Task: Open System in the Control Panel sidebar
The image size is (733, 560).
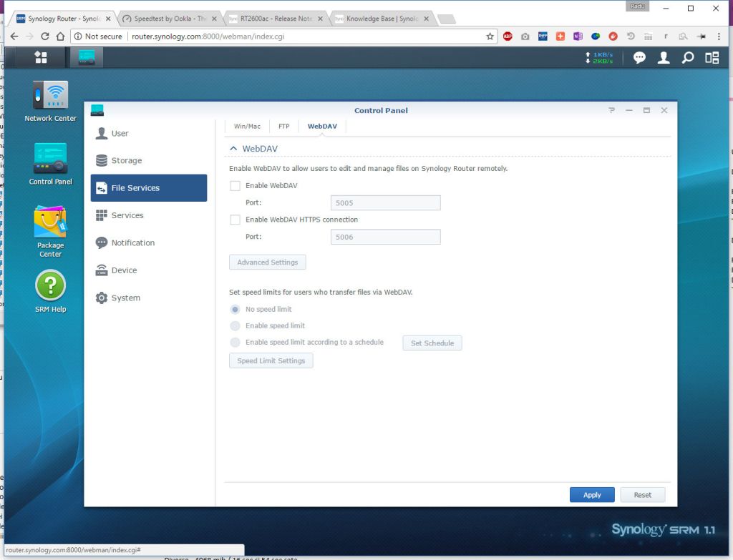Action: tap(149, 298)
